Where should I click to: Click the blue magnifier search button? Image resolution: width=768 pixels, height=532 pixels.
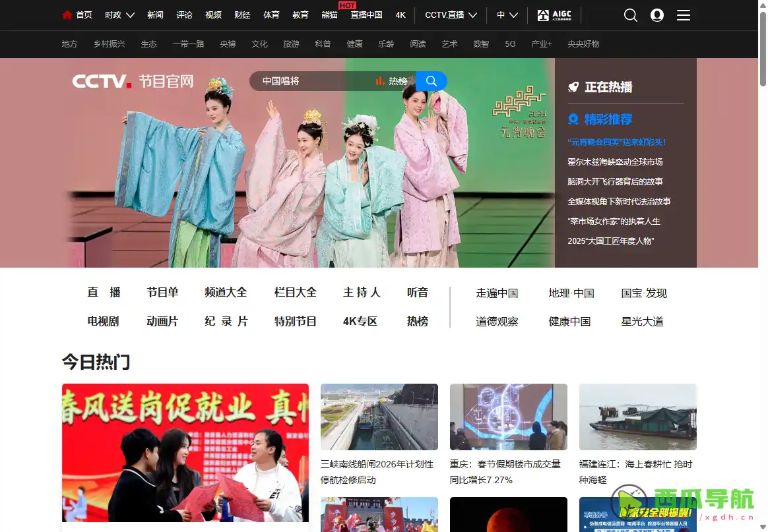coord(431,80)
